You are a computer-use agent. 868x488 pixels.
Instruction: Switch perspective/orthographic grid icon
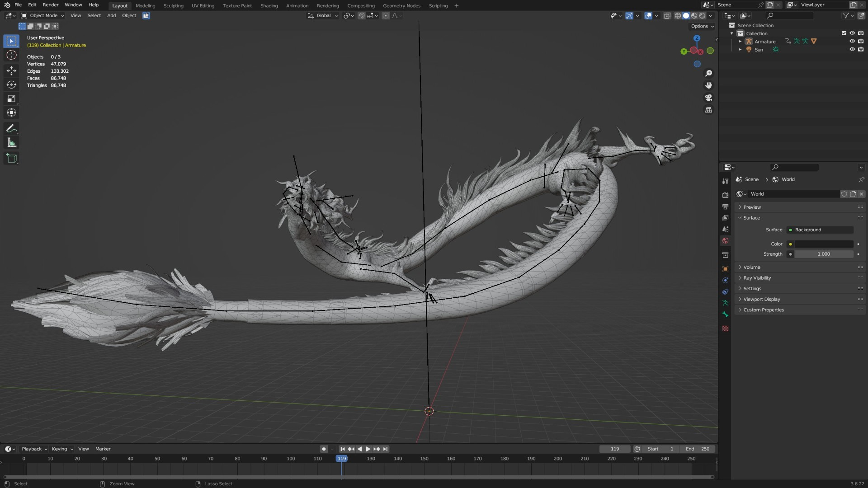click(708, 110)
